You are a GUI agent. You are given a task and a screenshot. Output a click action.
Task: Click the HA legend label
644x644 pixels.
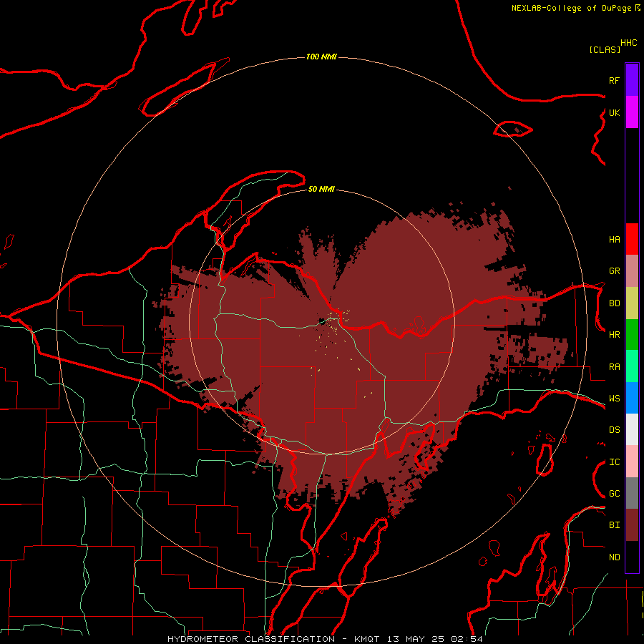click(614, 239)
